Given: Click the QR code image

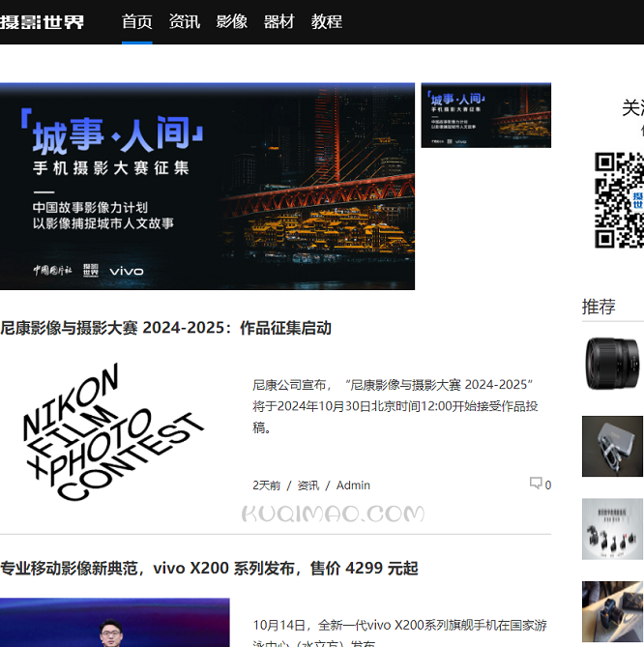Looking at the screenshot, I should pos(619,200).
